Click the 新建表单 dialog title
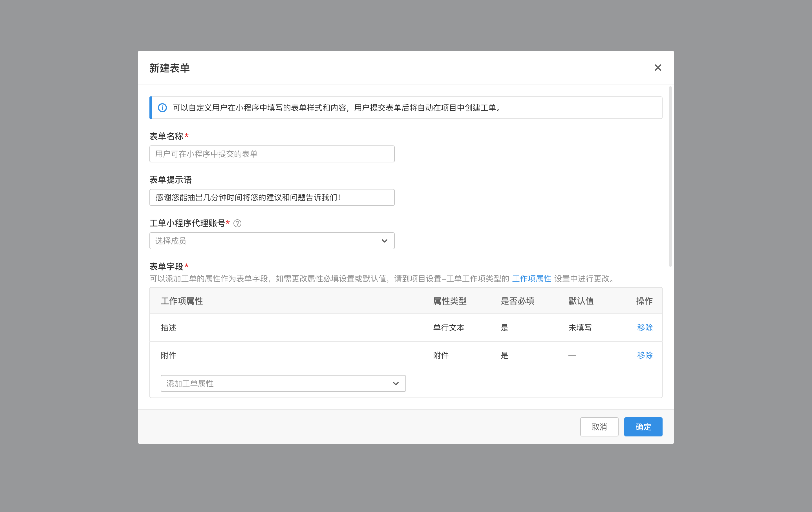Screen dimensions: 812x512 [x=170, y=68]
